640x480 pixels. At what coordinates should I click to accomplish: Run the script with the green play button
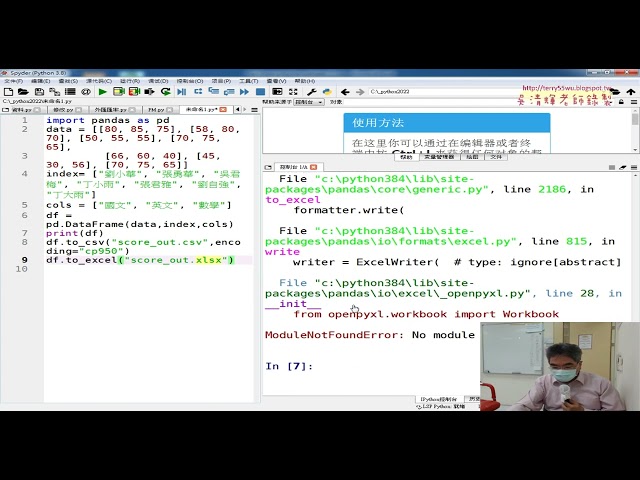102,92
